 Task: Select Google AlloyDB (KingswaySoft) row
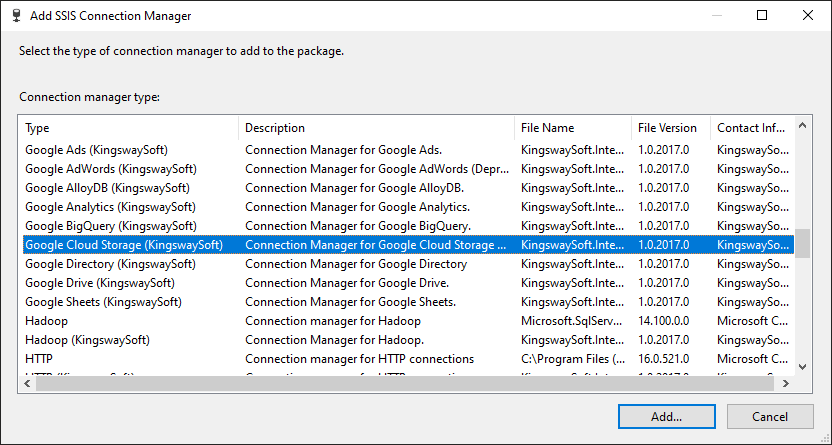408,188
